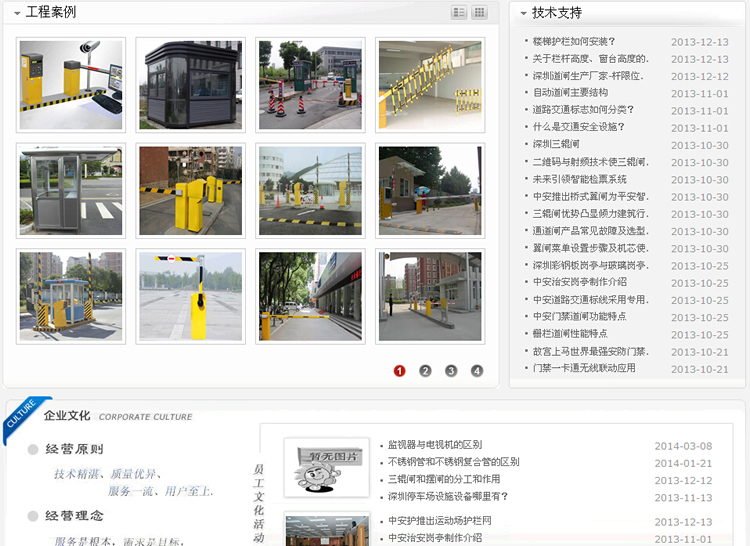Open article 翼闸菜单设置步骤及机芯使
750x546 pixels.
[591, 248]
